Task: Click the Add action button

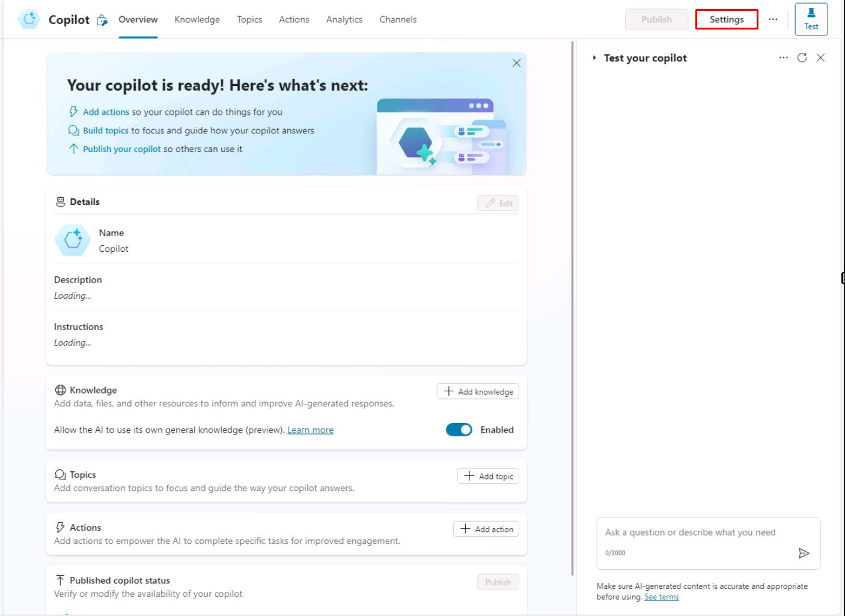Action: coord(486,529)
